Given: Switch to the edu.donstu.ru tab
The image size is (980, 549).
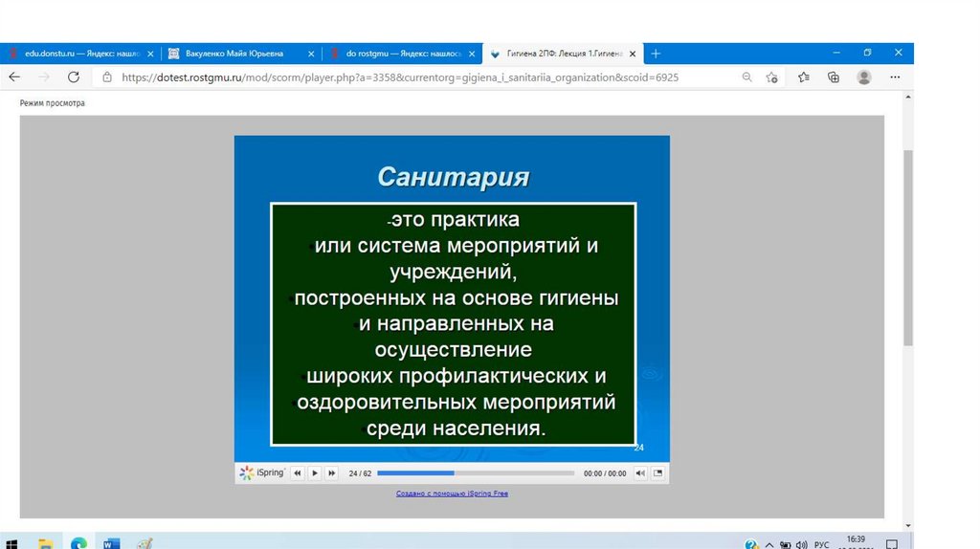Looking at the screenshot, I should pos(75,54).
